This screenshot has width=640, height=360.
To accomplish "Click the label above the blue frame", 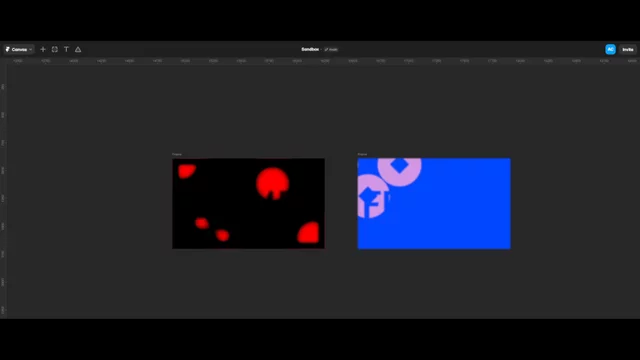I will click(362, 154).
